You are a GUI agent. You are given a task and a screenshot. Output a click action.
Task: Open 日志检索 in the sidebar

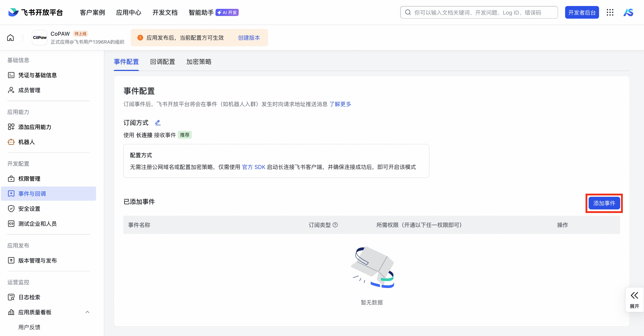29,297
